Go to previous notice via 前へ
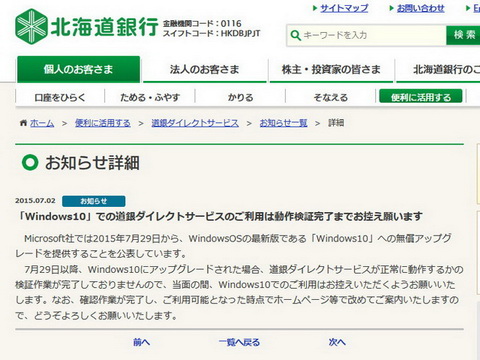 tap(142, 342)
